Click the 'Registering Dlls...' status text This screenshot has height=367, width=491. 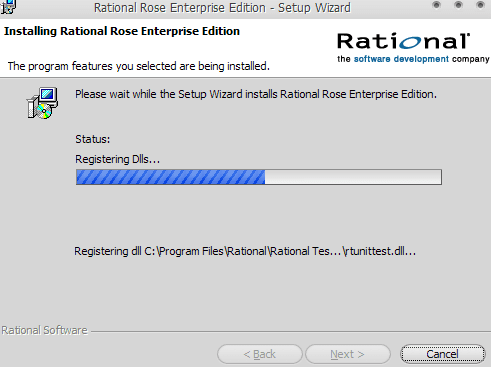click(117, 159)
